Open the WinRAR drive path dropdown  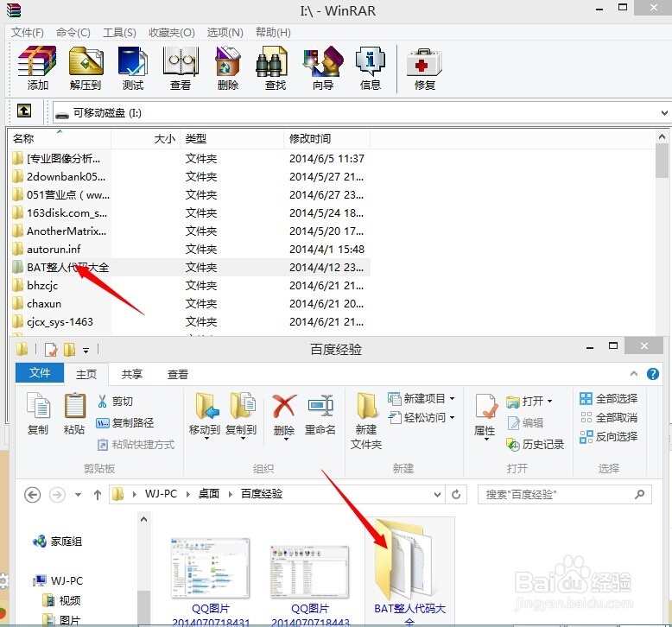point(664,113)
